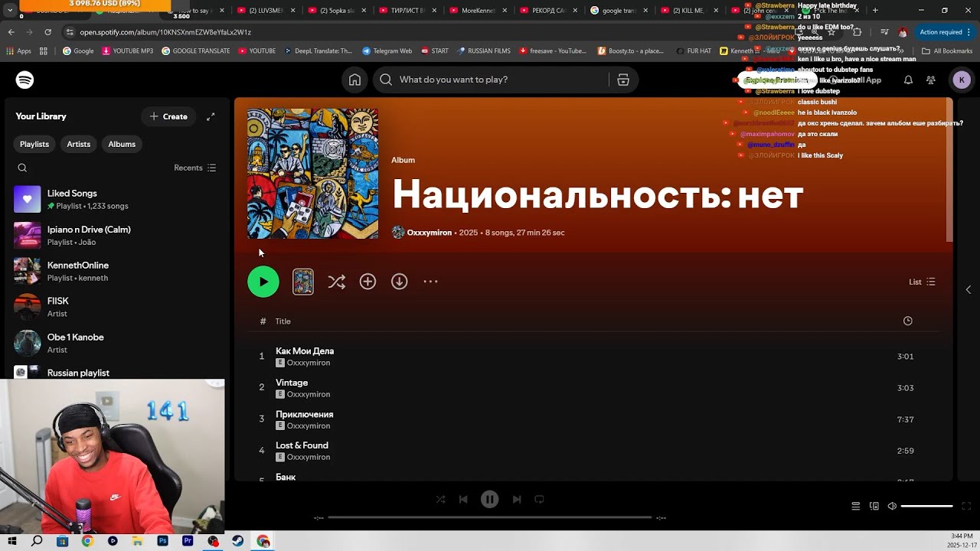
Task: Click the Spotify logo
Action: (24, 80)
